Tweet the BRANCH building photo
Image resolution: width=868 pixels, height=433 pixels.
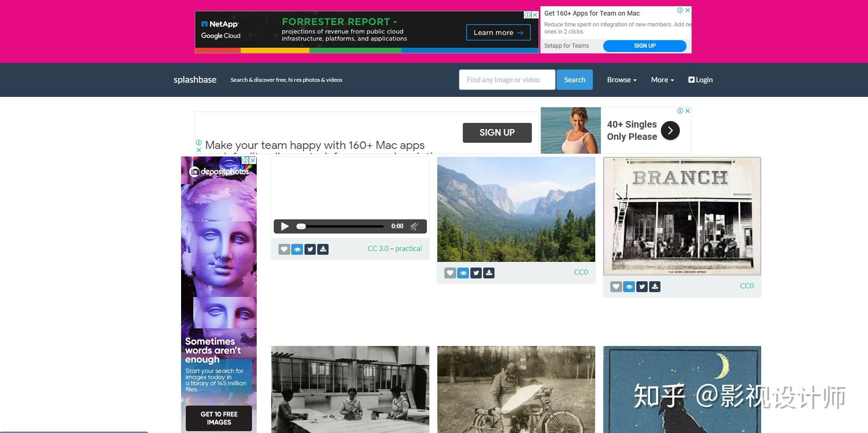click(642, 286)
